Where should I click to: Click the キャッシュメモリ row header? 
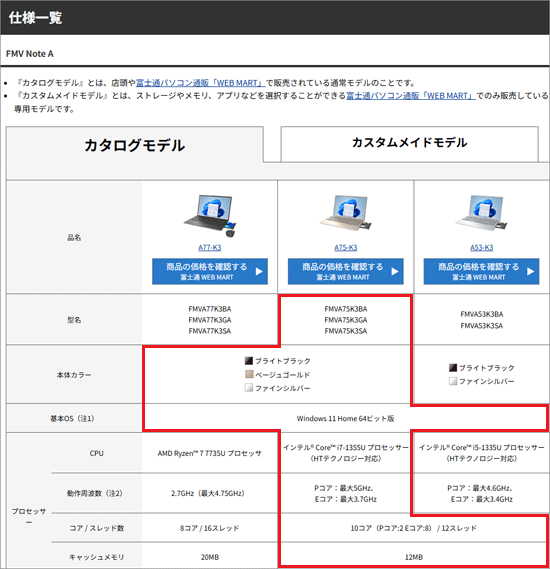pos(97,557)
